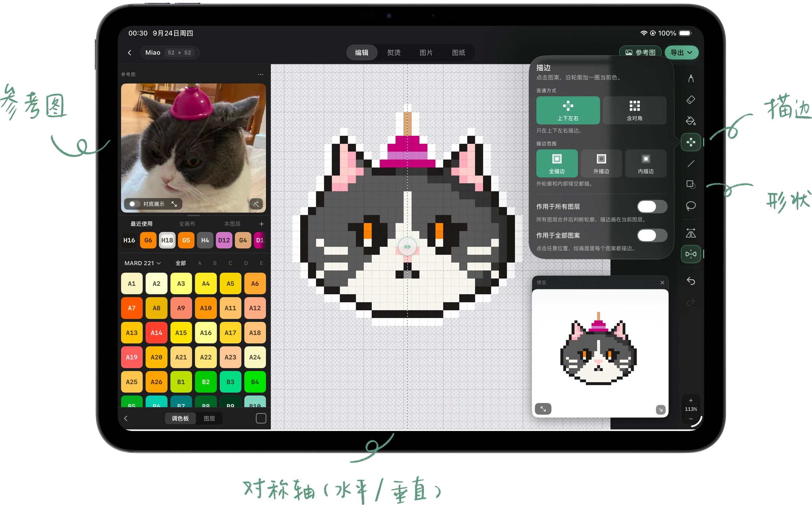Switch to the 图层 tab
Screen dimensions: 812x505
point(209,418)
